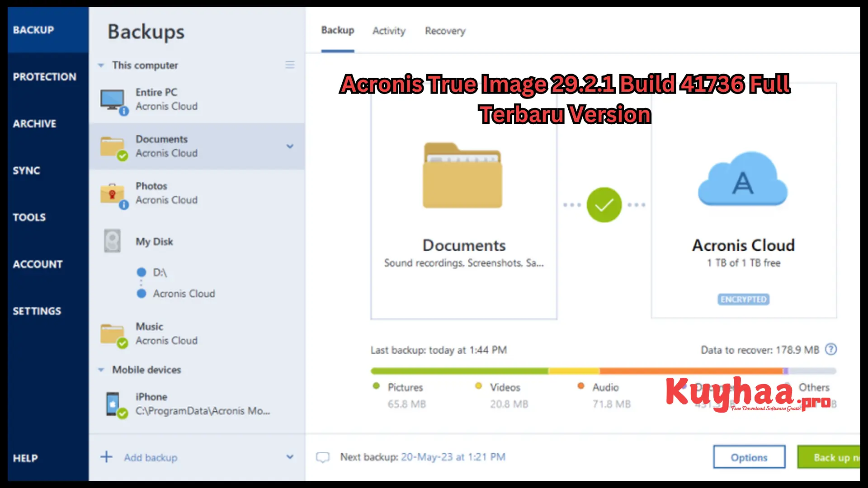The height and width of the screenshot is (488, 868).
Task: Open the Data to recover help icon
Action: pos(831,349)
